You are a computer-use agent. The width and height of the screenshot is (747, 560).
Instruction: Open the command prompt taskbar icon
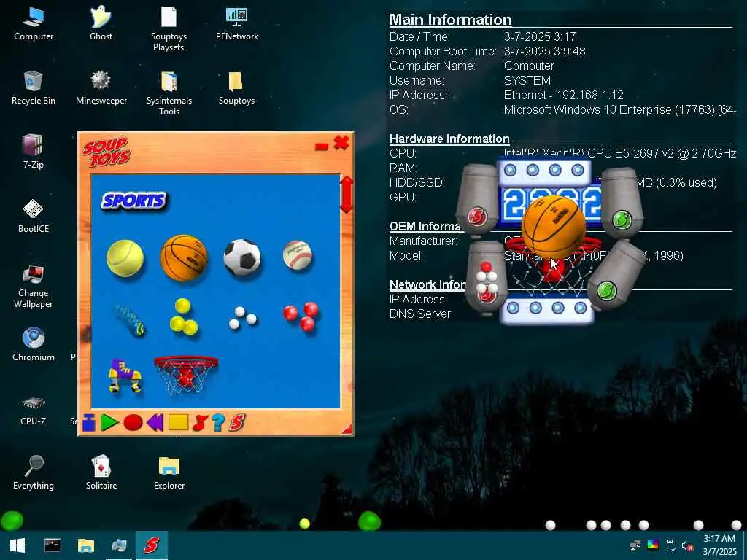[x=53, y=545]
